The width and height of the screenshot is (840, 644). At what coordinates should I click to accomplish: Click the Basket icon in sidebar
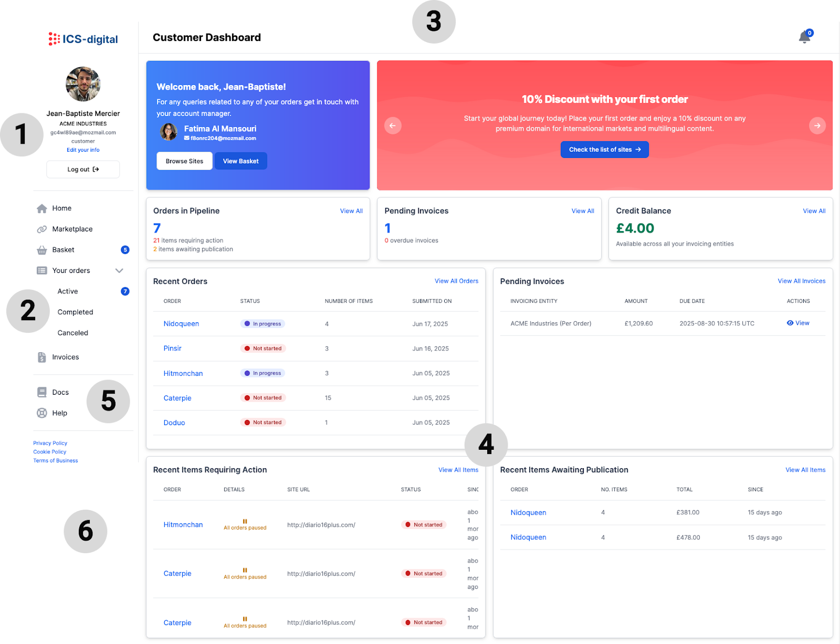pyautogui.click(x=42, y=250)
